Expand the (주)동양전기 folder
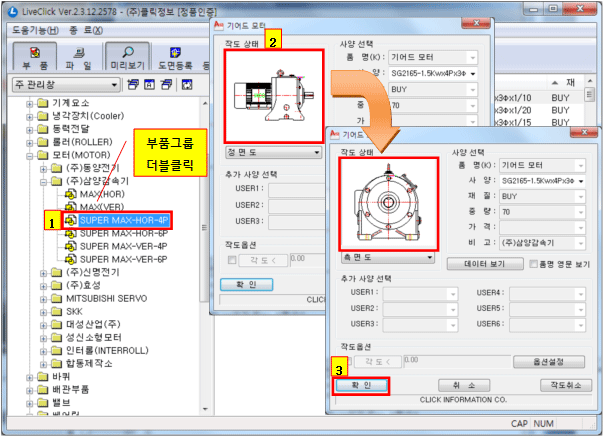Image resolution: width=603 pixels, height=436 pixels. click(x=43, y=168)
